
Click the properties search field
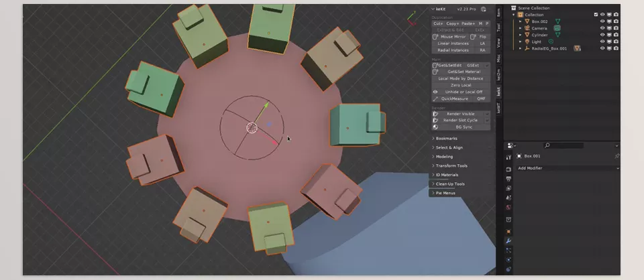pos(563,145)
